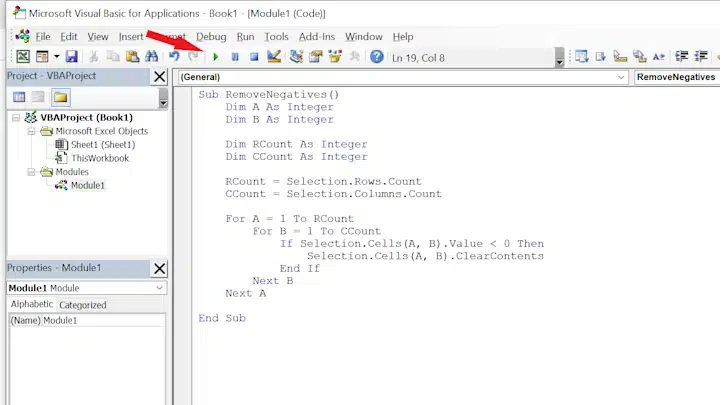720x405 pixels.
Task: Undo the last action
Action: [174, 56]
